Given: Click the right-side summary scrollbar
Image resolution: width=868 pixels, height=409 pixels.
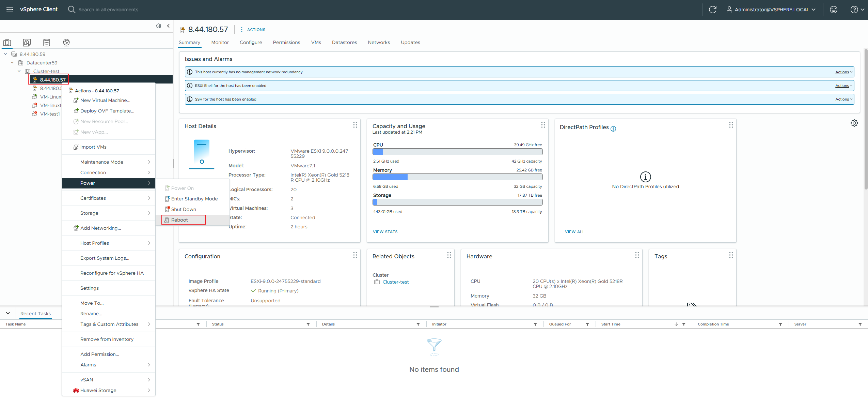Looking at the screenshot, I should pyautogui.click(x=866, y=119).
